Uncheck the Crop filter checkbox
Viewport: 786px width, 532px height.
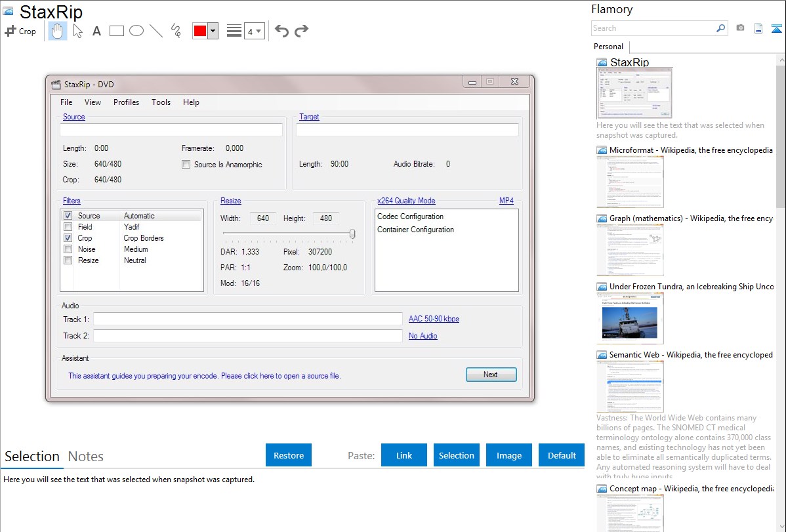click(x=68, y=238)
